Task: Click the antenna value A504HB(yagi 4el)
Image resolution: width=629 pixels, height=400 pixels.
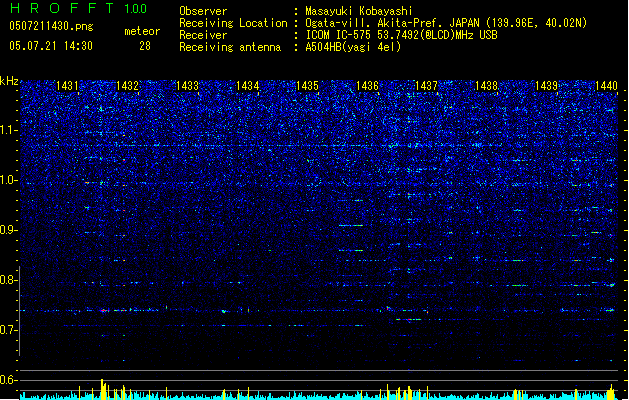Action: (353, 47)
